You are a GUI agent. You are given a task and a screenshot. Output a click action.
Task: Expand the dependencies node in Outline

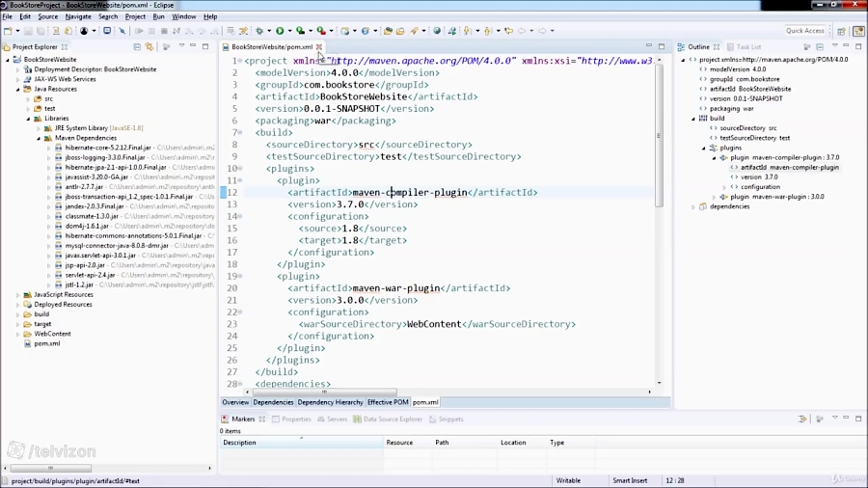(693, 207)
